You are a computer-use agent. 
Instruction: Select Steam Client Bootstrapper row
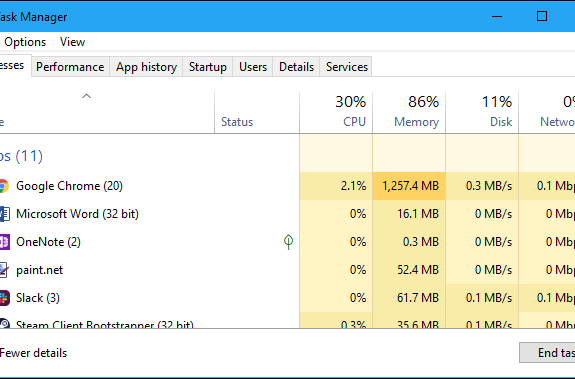288,321
